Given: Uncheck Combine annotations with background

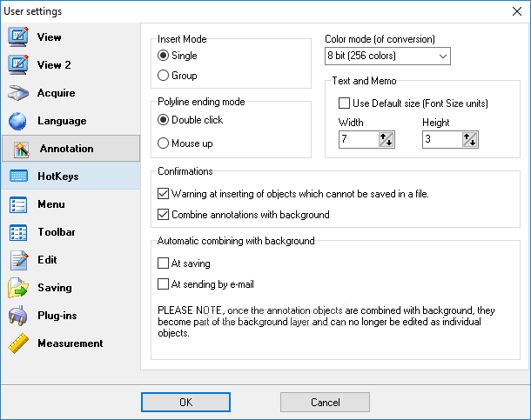Looking at the screenshot, I should [164, 215].
